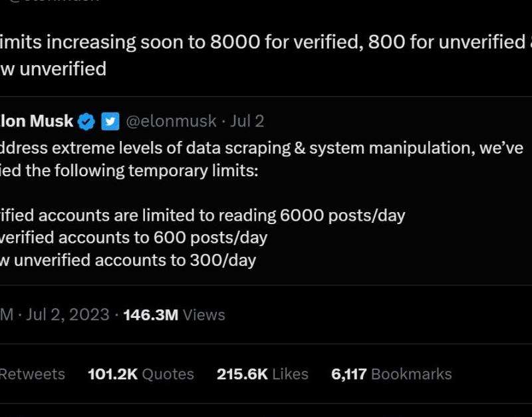Open the @elonmusk handle in quoted tweet
This screenshot has width=532, height=417.
point(171,121)
